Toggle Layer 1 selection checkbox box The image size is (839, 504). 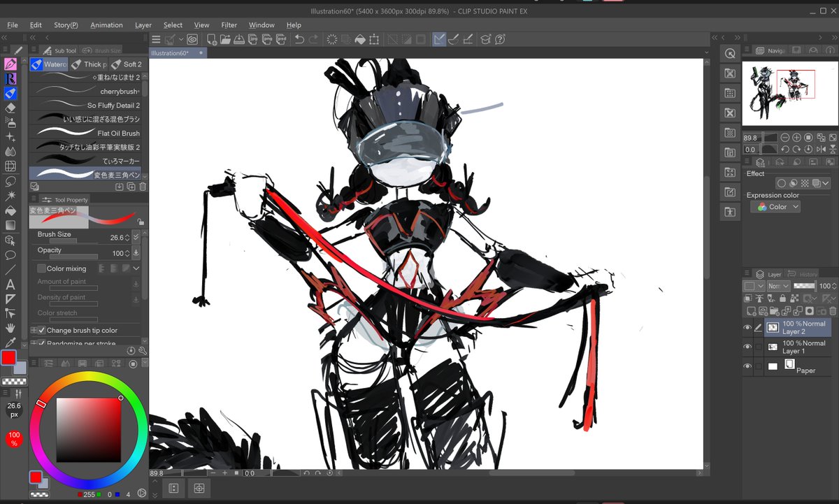click(x=759, y=347)
